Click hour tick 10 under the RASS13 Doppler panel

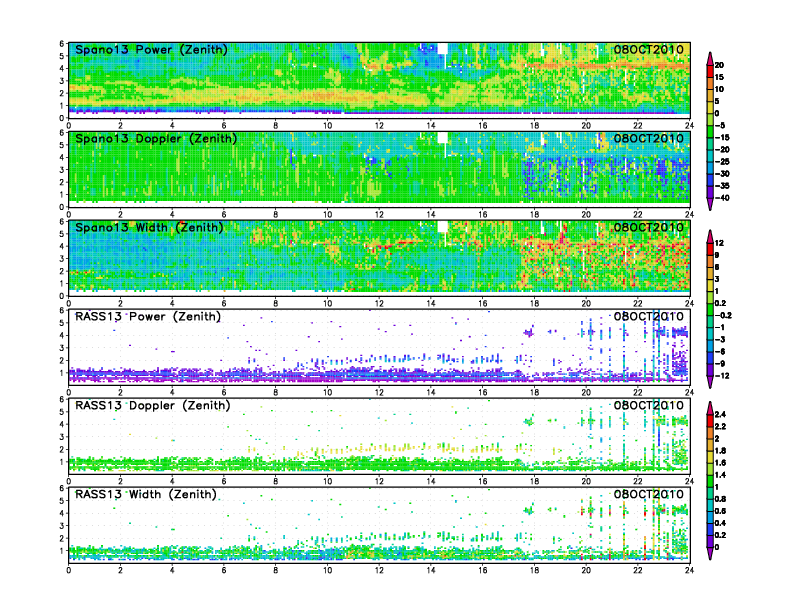327,481
